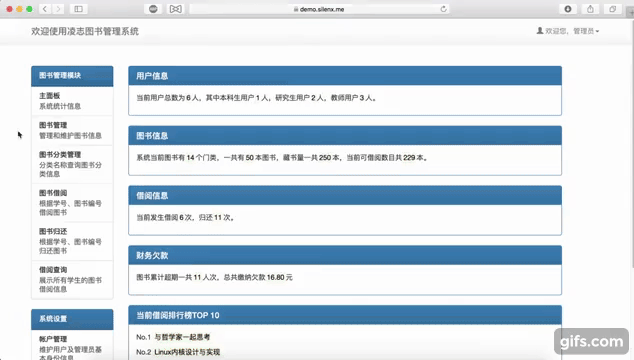Show all tabs overview icon

613,9
